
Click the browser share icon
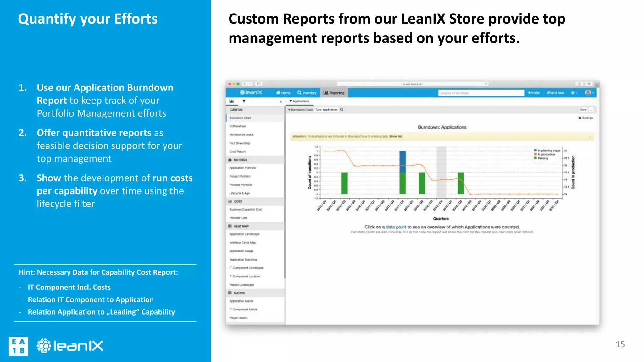tap(579, 84)
